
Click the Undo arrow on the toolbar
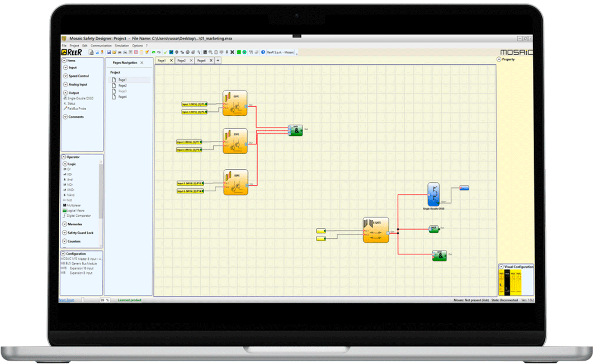point(153,52)
